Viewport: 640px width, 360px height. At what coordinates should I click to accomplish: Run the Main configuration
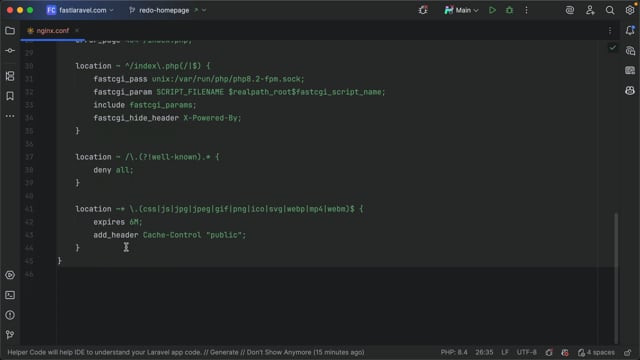click(492, 10)
